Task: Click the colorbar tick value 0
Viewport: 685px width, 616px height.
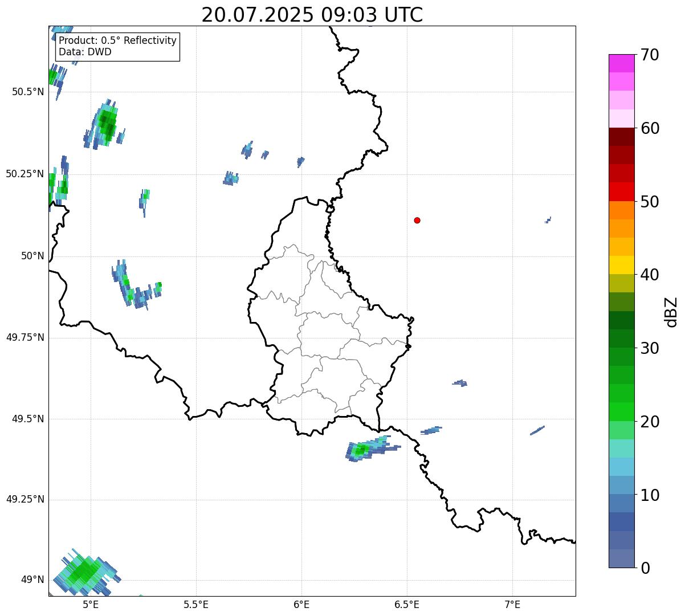Action: (x=645, y=568)
